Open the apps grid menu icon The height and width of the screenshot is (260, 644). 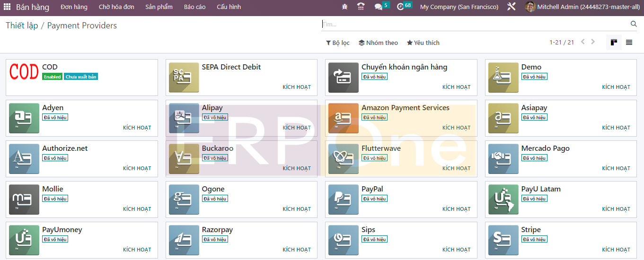[x=7, y=7]
